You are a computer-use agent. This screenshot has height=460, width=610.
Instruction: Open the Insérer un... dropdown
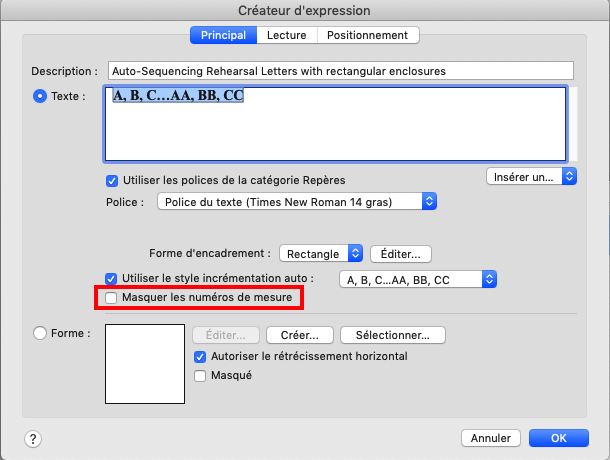point(531,176)
